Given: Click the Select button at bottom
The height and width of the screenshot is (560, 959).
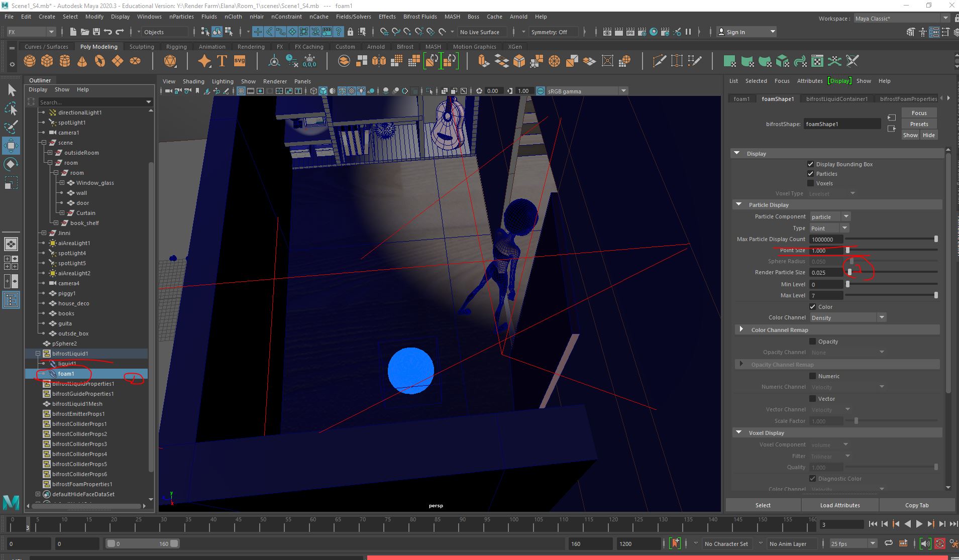Looking at the screenshot, I should tap(763, 505).
